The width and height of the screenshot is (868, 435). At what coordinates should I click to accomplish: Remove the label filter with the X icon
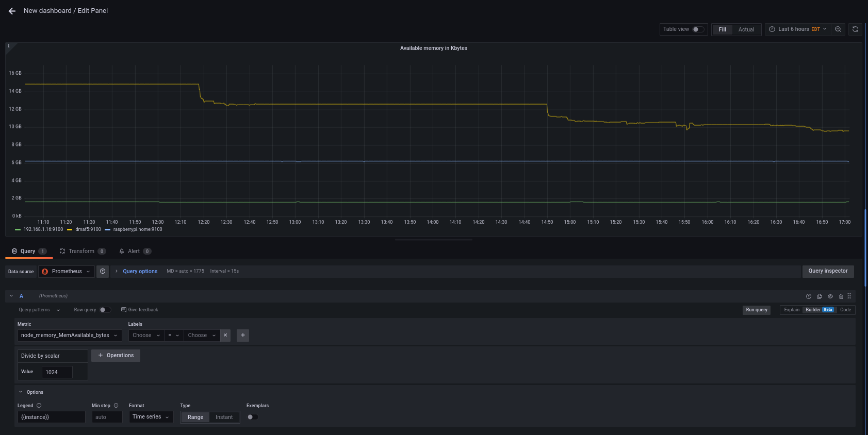tap(225, 336)
